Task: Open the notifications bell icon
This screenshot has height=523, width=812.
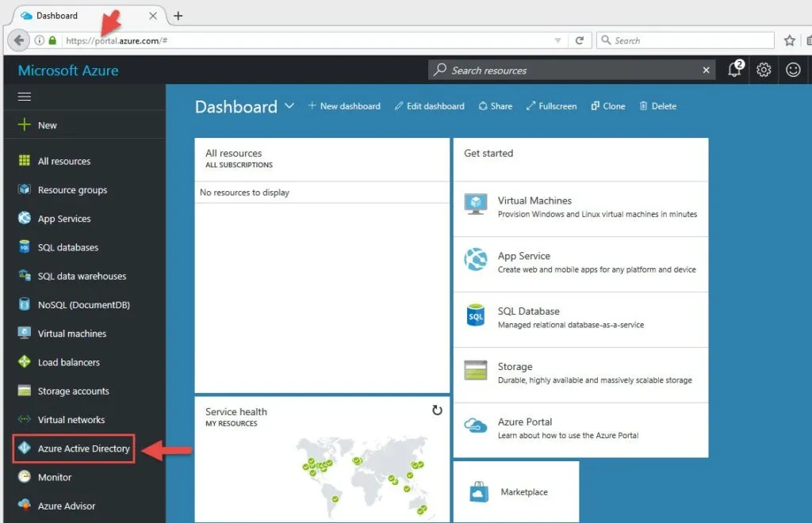Action: click(x=735, y=70)
